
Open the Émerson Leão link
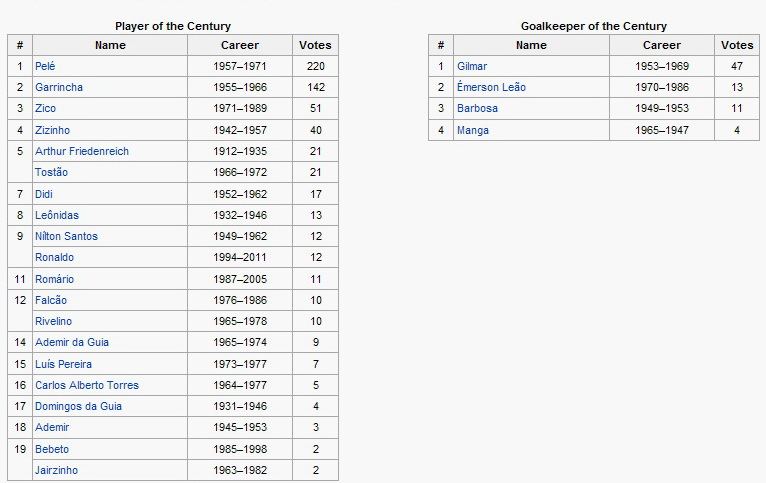[491, 87]
